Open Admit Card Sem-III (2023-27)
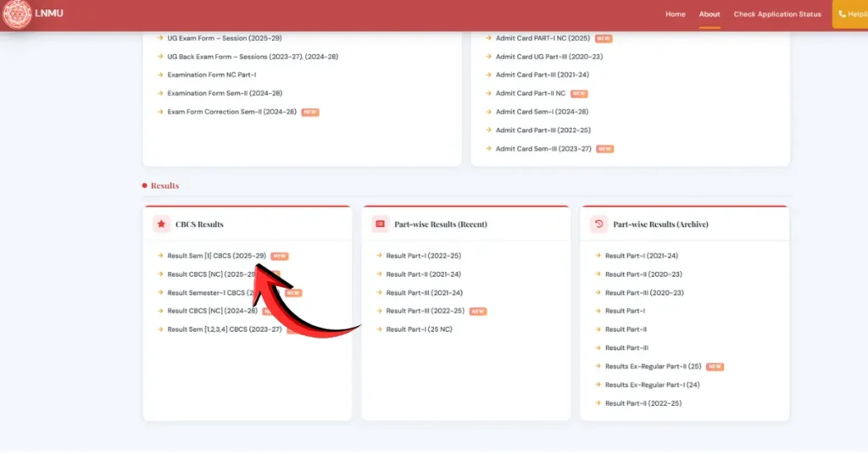The image size is (868, 454). [543, 149]
